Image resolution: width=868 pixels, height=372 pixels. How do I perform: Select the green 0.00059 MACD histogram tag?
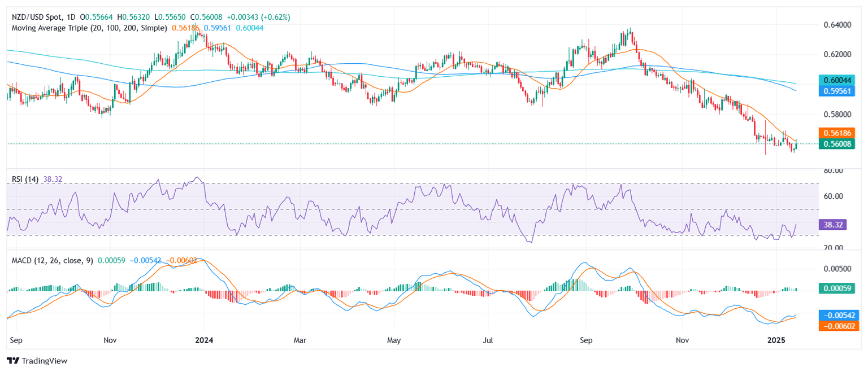(x=839, y=288)
